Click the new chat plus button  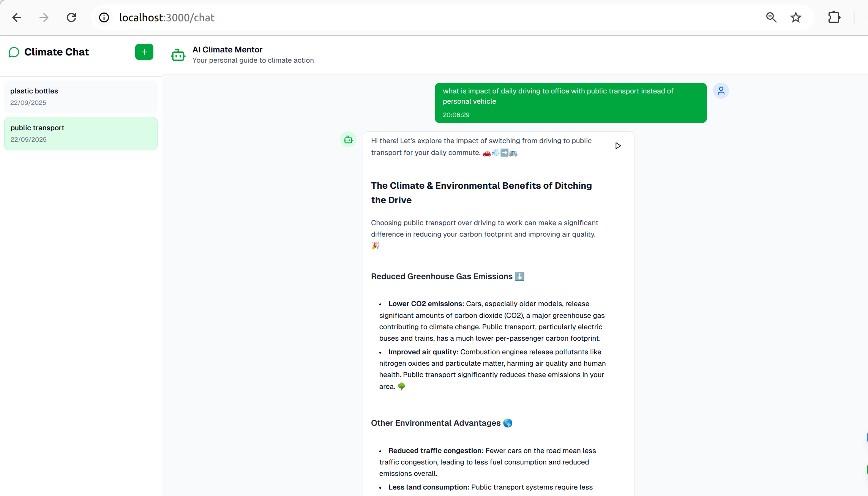coord(144,52)
